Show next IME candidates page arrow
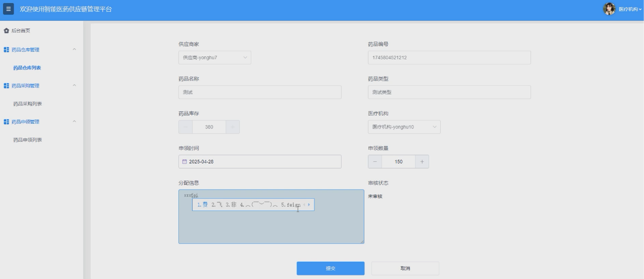Screen dimensions: 644x279 309,204
